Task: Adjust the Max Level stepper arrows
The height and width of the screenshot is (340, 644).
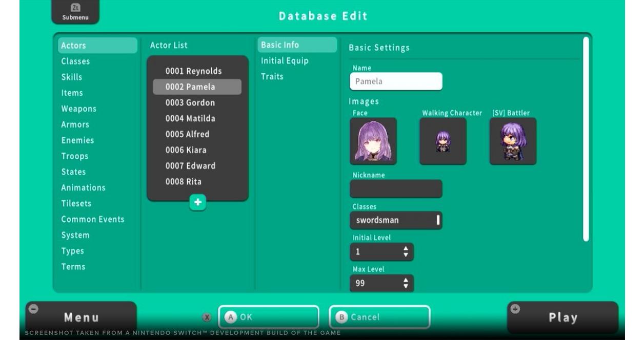Action: pos(406,283)
